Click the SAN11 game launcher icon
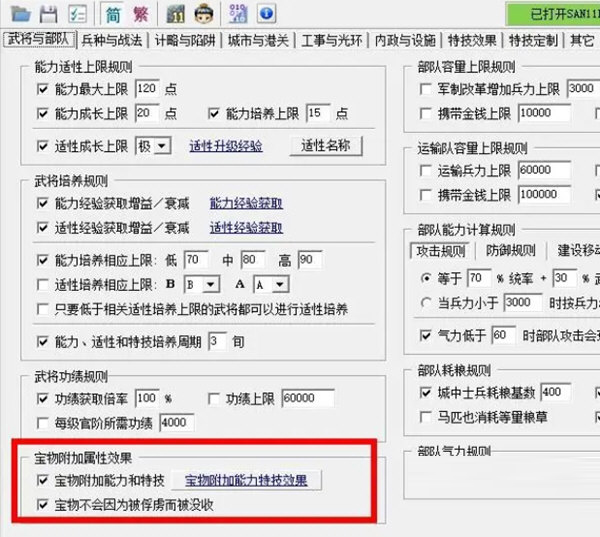Screen dimensions: 600x537 176,14
